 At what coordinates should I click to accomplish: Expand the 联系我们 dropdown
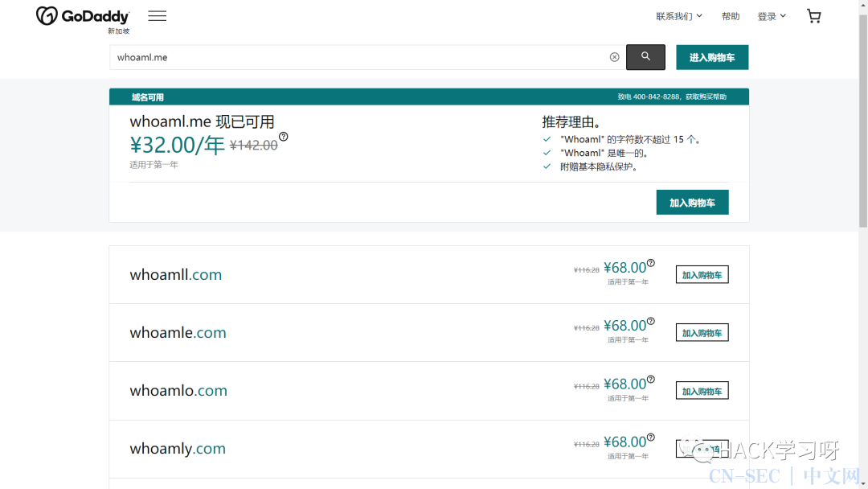679,16
